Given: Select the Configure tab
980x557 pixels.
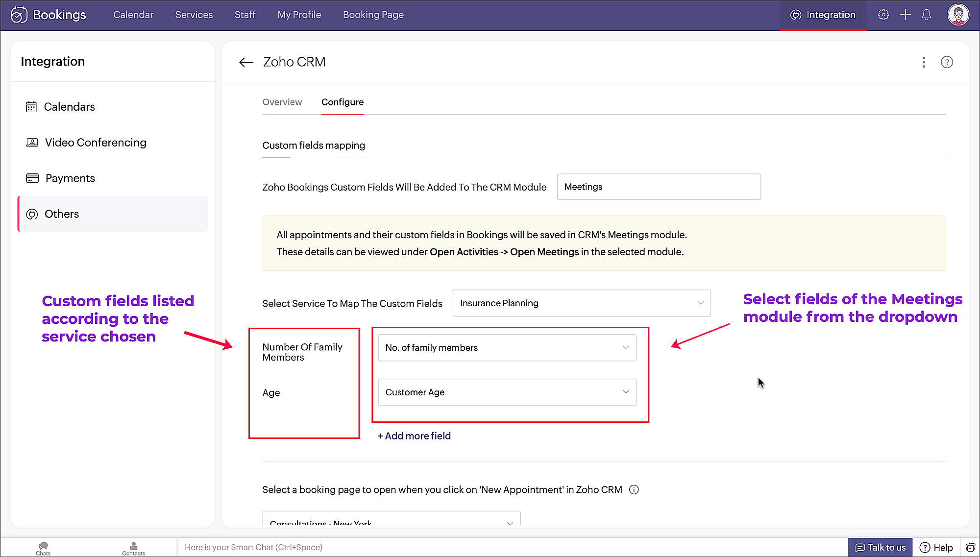Looking at the screenshot, I should click(x=343, y=102).
